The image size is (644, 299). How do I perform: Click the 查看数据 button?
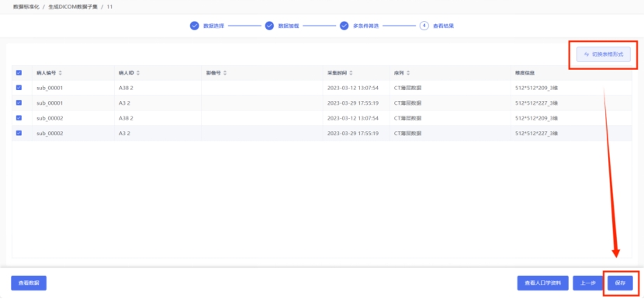tap(29, 283)
